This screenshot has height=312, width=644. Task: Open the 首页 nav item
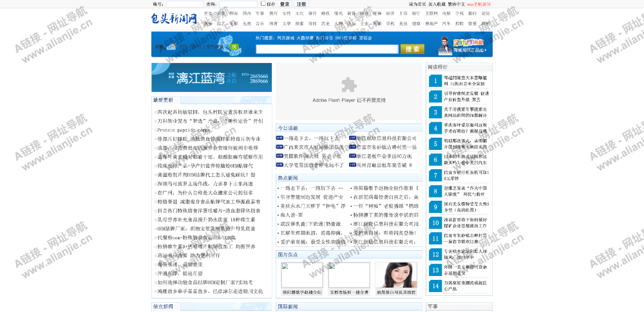208,14
